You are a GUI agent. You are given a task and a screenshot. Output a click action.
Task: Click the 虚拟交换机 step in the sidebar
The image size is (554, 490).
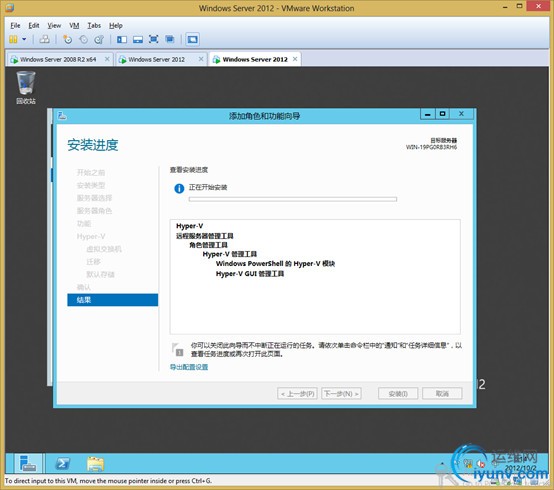pyautogui.click(x=104, y=249)
